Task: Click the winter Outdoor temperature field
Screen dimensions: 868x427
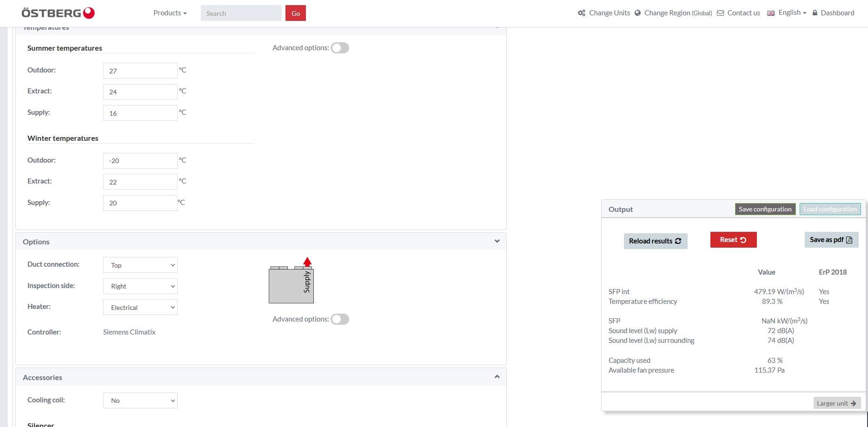Action: click(x=140, y=160)
